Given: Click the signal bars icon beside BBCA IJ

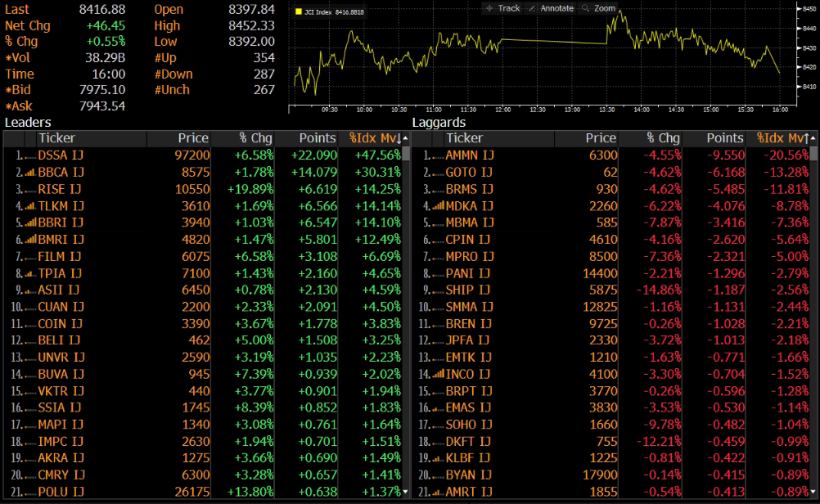Looking at the screenshot, I should 30,173.
